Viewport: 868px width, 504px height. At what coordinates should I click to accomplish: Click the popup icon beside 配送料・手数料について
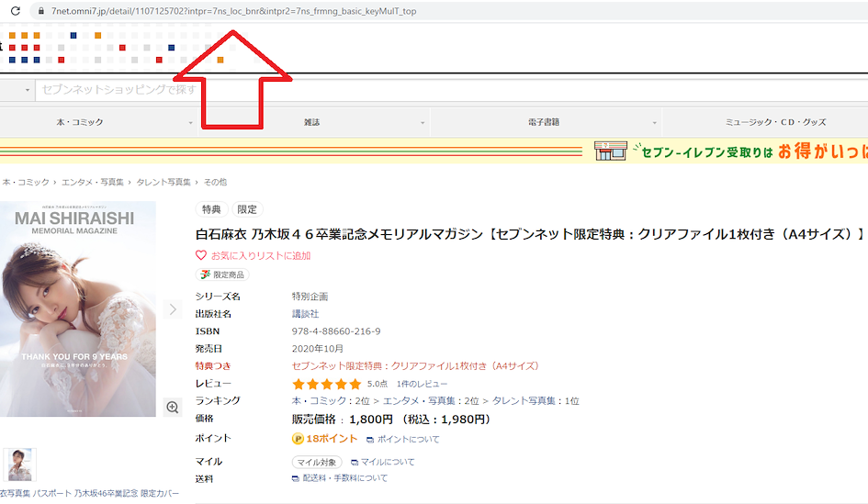296,478
